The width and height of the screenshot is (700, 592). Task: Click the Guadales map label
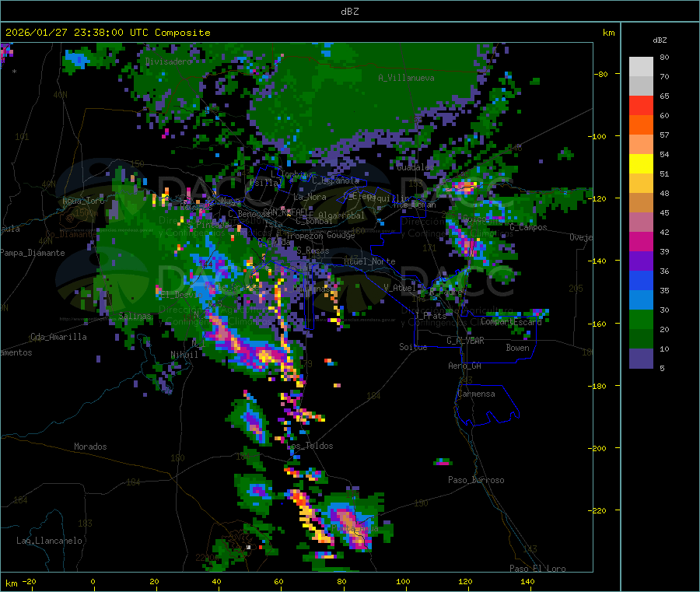415,167
